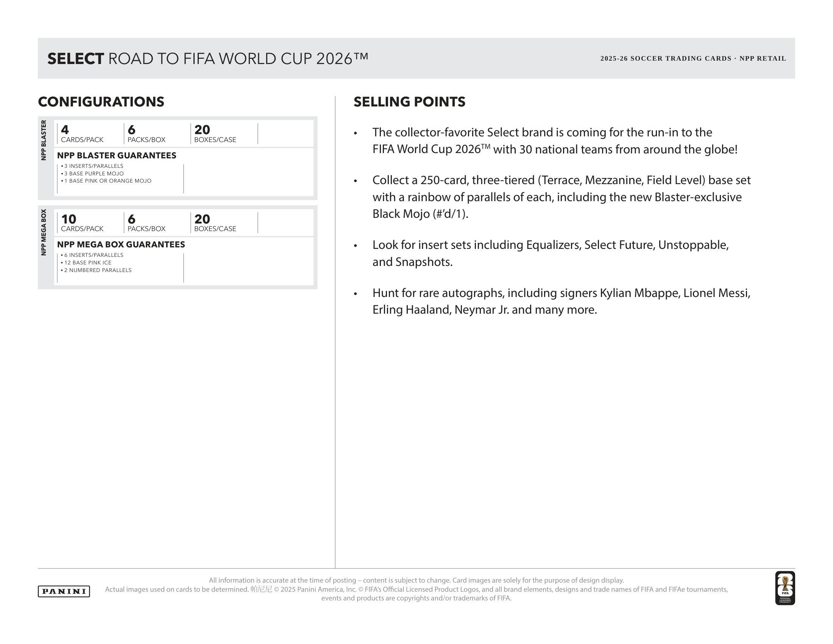Click the FIFA Official Licensed Product badge
Viewport: 833px width, 644px height.
tap(785, 588)
